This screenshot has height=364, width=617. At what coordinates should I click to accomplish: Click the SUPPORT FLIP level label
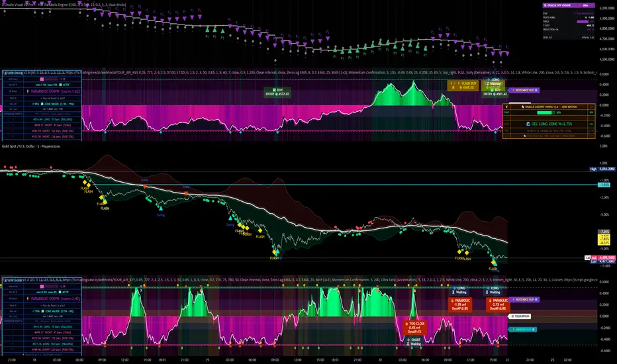522,330
